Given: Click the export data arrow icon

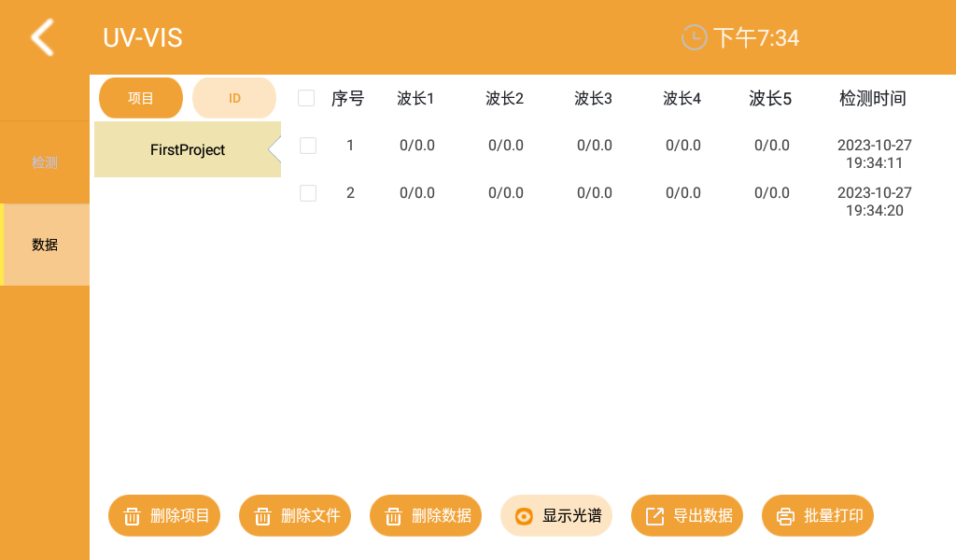Looking at the screenshot, I should [x=654, y=515].
